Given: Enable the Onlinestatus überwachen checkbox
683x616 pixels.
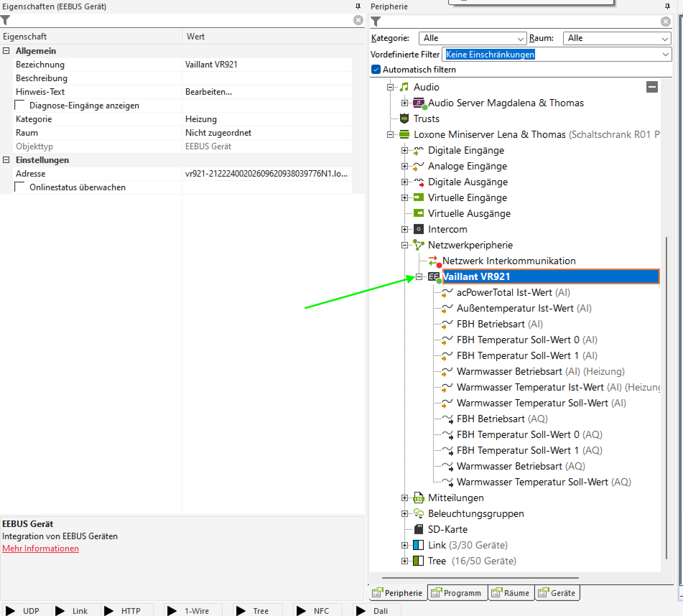Looking at the screenshot, I should pyautogui.click(x=19, y=187).
